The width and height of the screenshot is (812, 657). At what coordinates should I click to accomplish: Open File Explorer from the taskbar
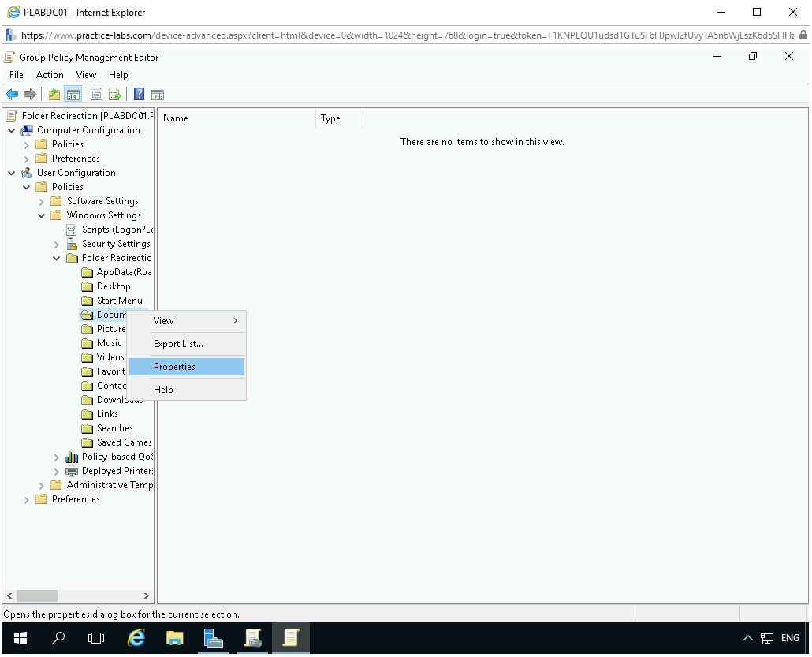click(x=174, y=638)
